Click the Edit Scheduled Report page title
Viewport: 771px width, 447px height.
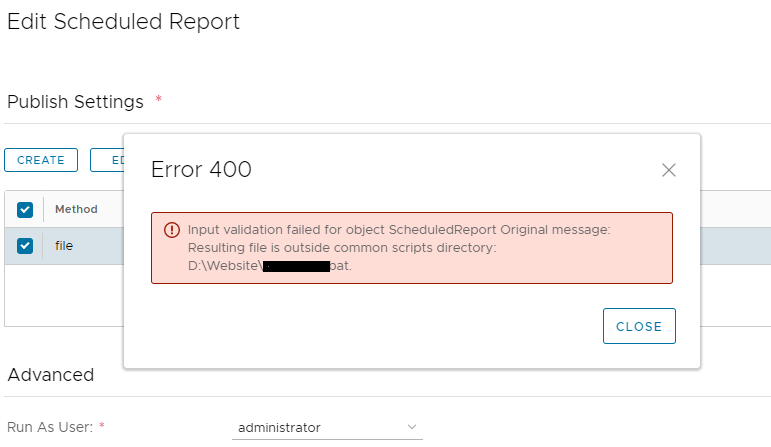(123, 21)
